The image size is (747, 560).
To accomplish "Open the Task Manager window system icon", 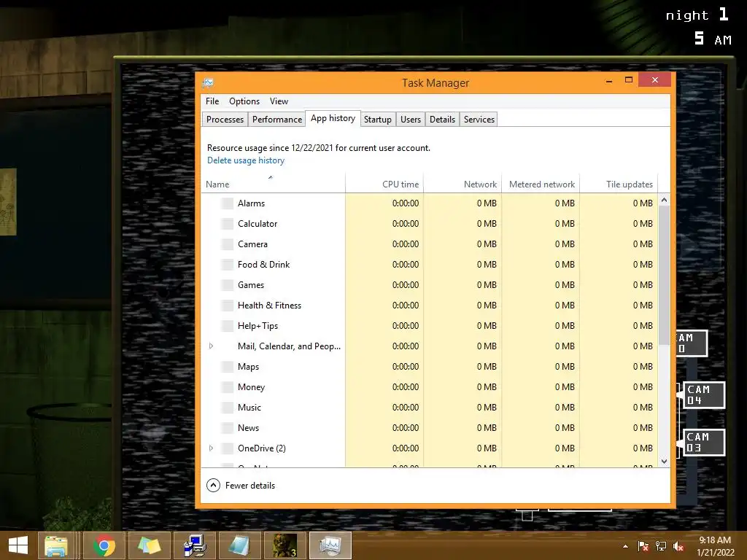I will pos(208,83).
